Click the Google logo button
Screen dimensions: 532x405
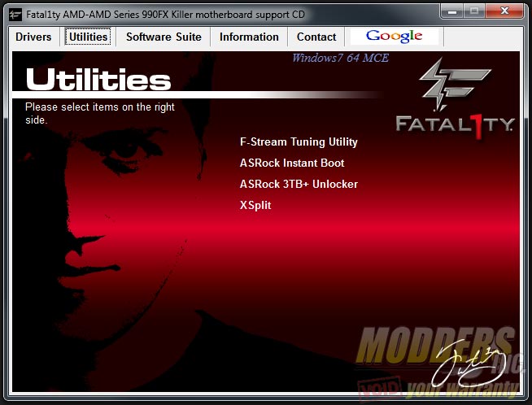point(395,37)
